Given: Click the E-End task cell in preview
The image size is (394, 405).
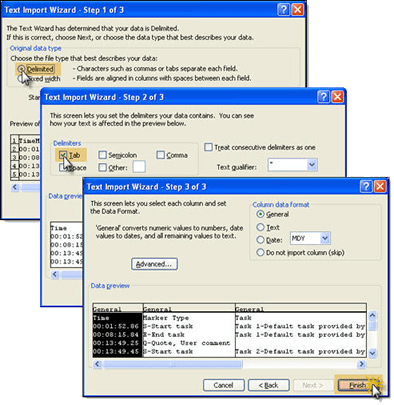Looking at the screenshot, I should pos(189,335).
